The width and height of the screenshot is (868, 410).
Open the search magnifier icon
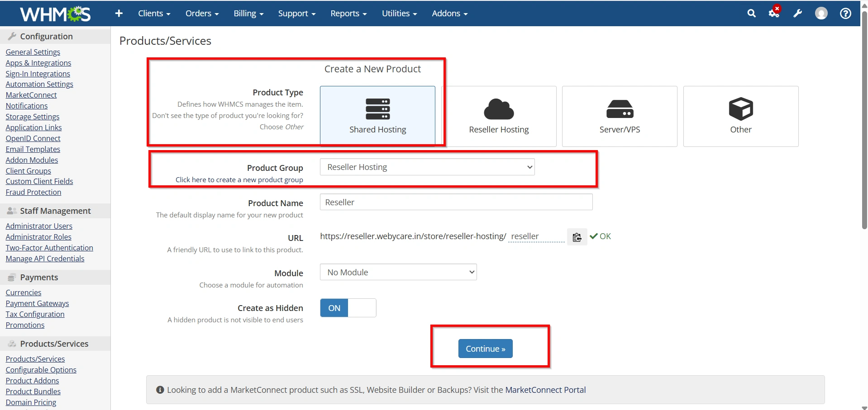[751, 14]
